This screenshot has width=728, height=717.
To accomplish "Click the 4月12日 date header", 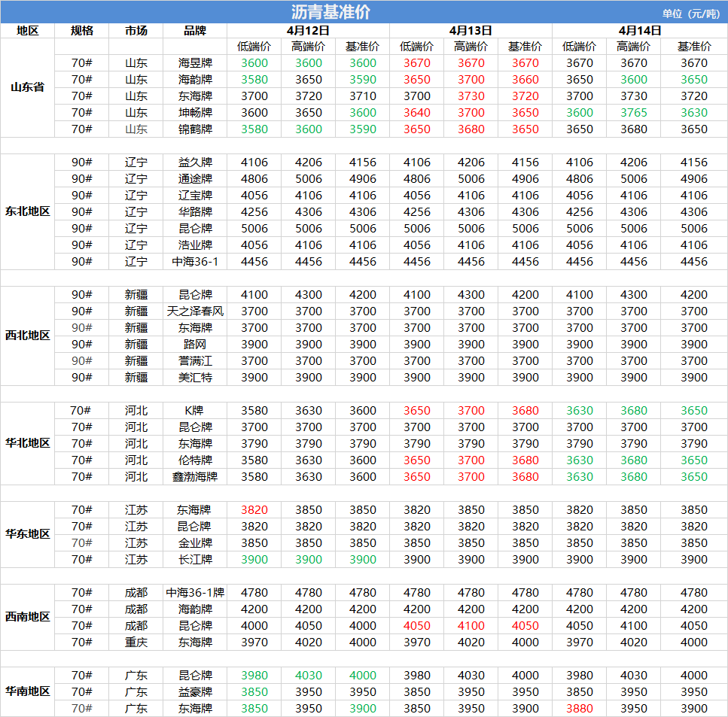I will coord(308,31).
